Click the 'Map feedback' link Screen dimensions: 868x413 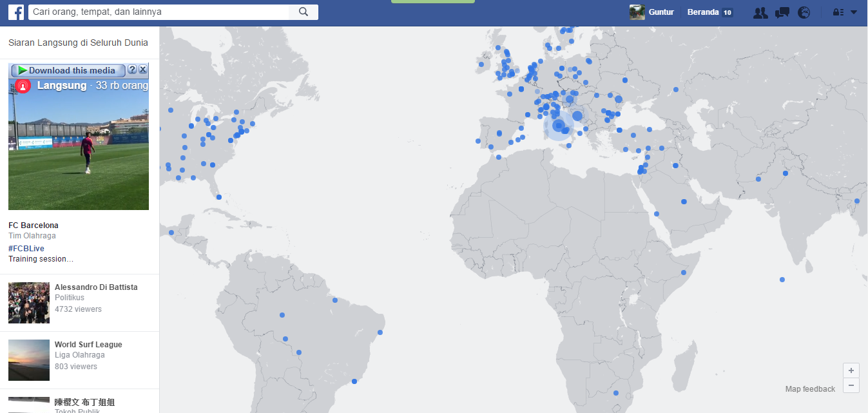(810, 389)
